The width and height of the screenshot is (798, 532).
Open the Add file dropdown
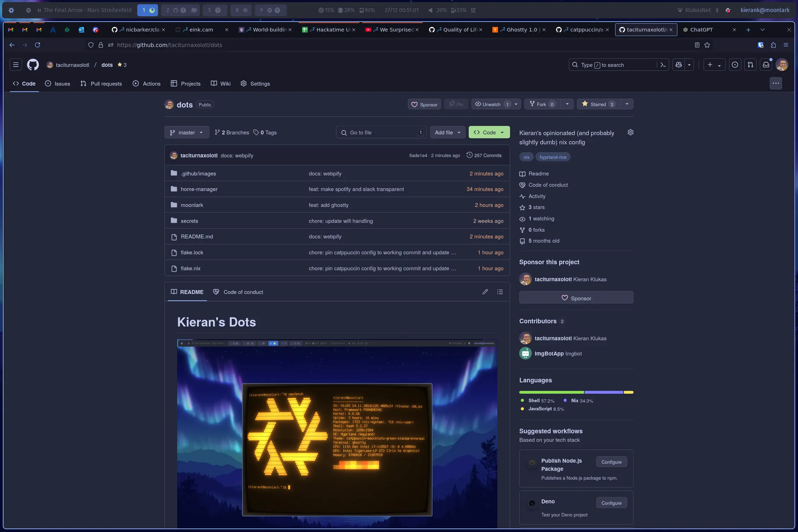pos(447,132)
